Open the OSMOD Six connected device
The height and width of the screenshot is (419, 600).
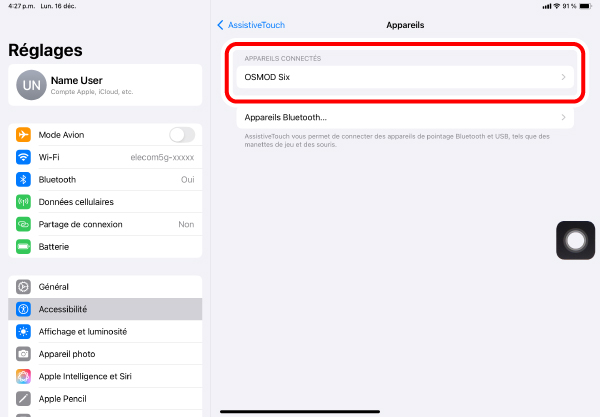tap(405, 77)
